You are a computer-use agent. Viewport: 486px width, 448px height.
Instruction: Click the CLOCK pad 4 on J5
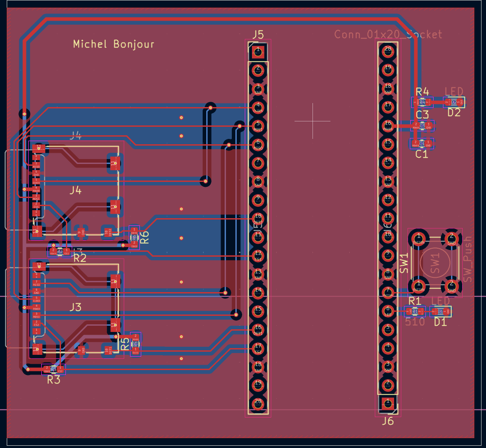click(x=258, y=108)
